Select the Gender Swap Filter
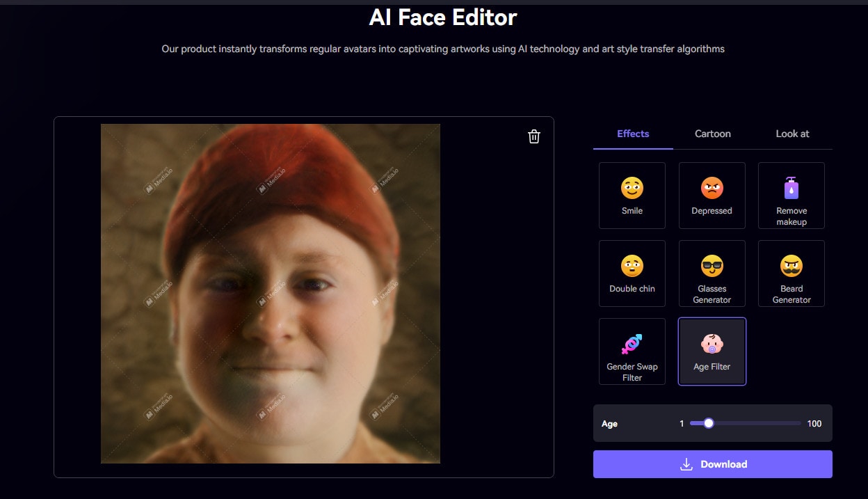 click(632, 351)
